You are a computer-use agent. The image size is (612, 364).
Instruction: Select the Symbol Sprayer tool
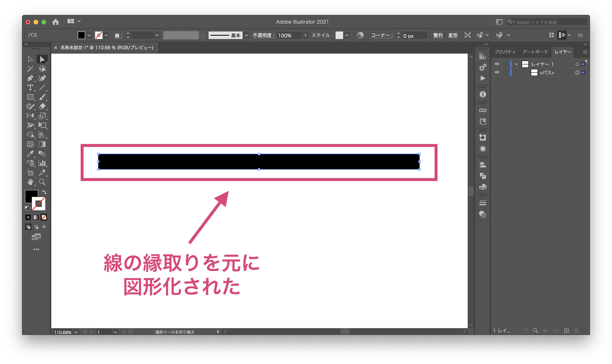(30, 163)
